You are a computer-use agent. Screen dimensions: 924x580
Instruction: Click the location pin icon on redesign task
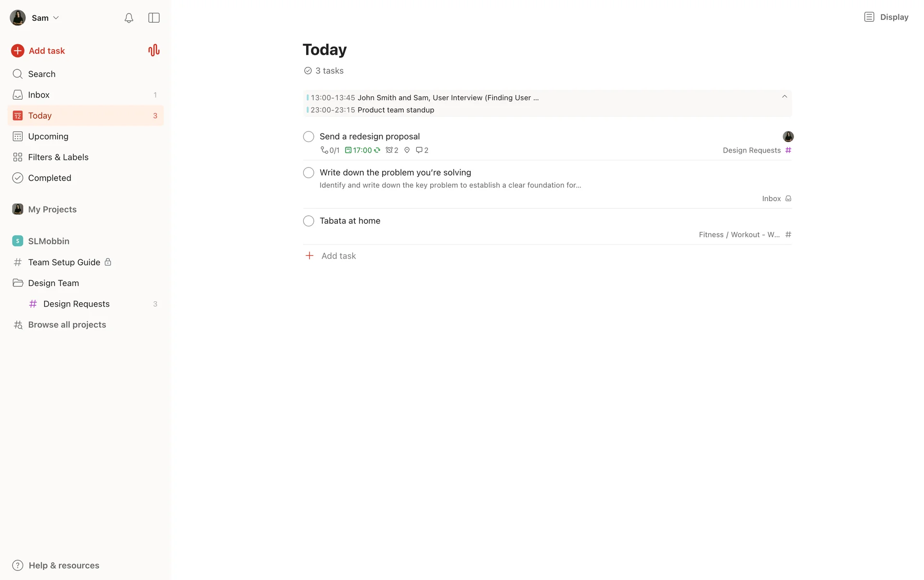click(x=407, y=150)
